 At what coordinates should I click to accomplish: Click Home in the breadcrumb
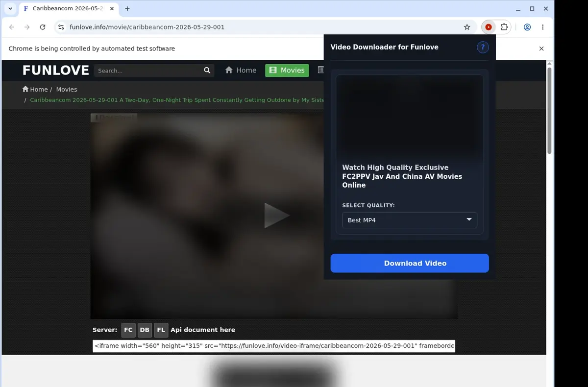point(35,89)
